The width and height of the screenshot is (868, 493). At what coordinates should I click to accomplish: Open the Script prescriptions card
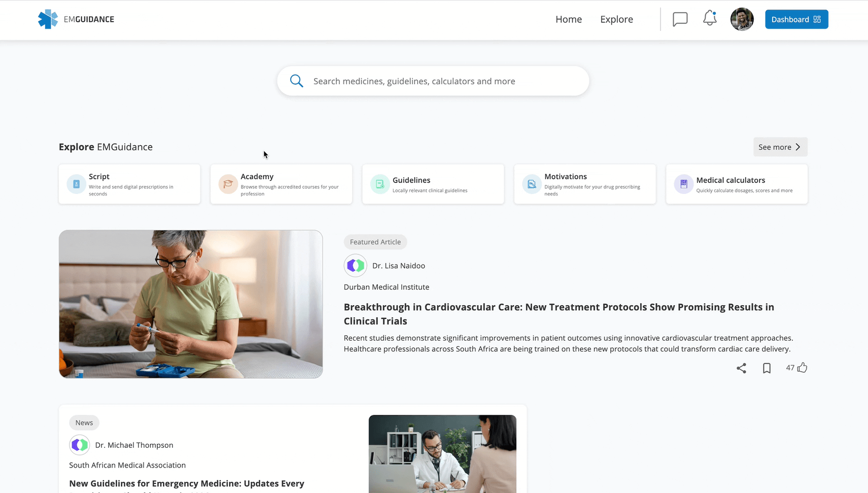pyautogui.click(x=129, y=184)
